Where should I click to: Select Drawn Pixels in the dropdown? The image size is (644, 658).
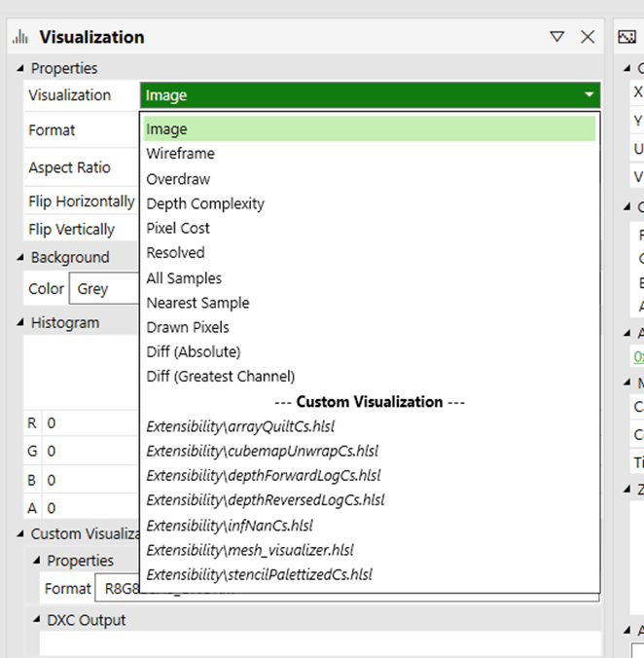pyautogui.click(x=370, y=327)
